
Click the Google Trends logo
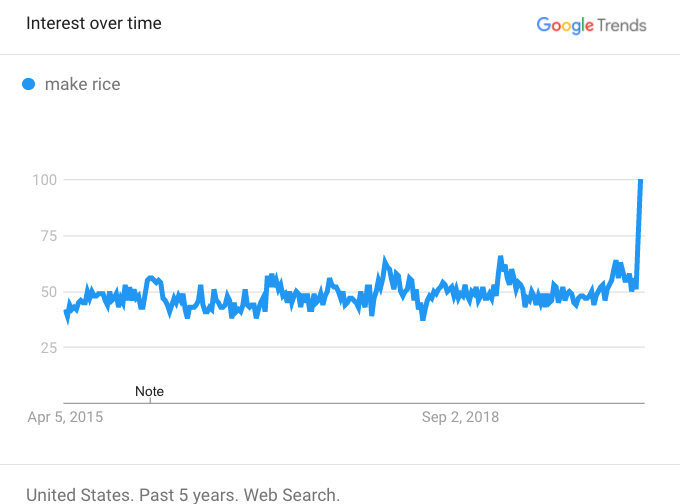tap(591, 25)
